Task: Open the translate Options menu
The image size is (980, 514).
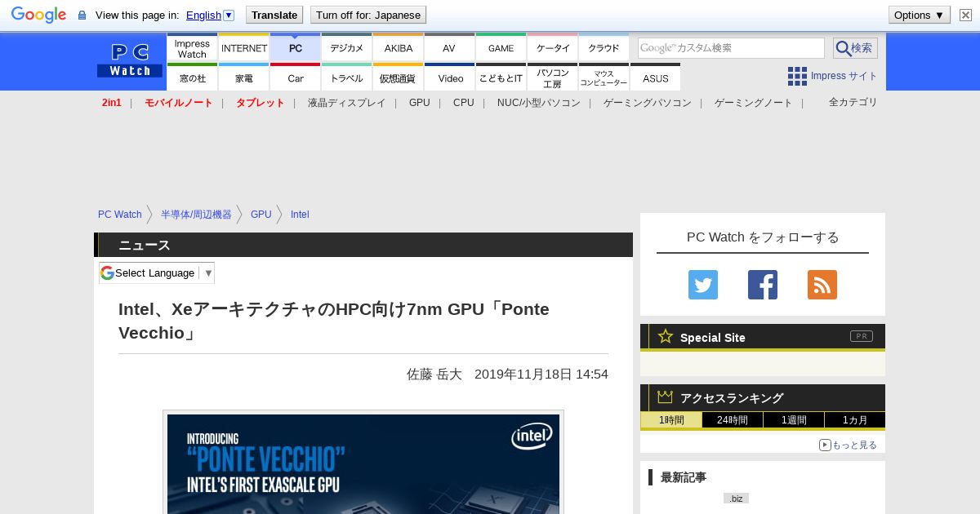Action: [919, 15]
